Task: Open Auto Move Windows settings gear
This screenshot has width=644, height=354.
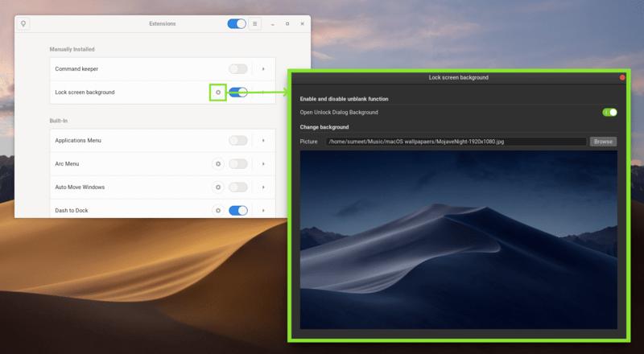Action: [x=217, y=187]
